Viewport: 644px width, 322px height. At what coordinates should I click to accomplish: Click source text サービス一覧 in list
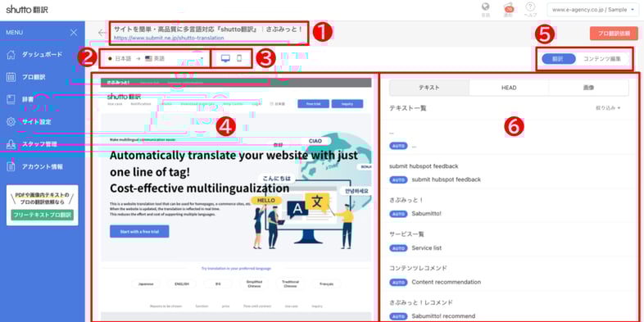point(406,234)
